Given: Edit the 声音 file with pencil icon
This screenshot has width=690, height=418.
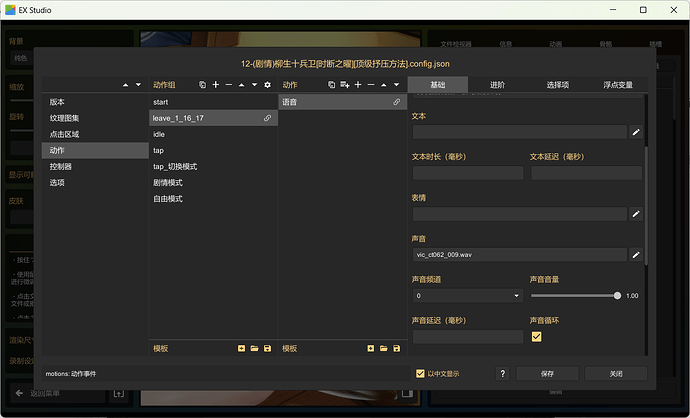Looking at the screenshot, I should 636,255.
